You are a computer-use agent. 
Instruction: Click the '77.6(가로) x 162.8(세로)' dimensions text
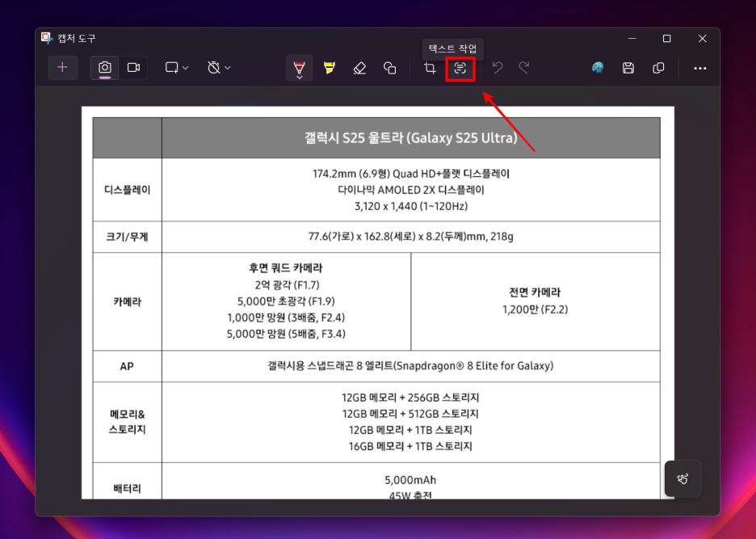coord(411,237)
